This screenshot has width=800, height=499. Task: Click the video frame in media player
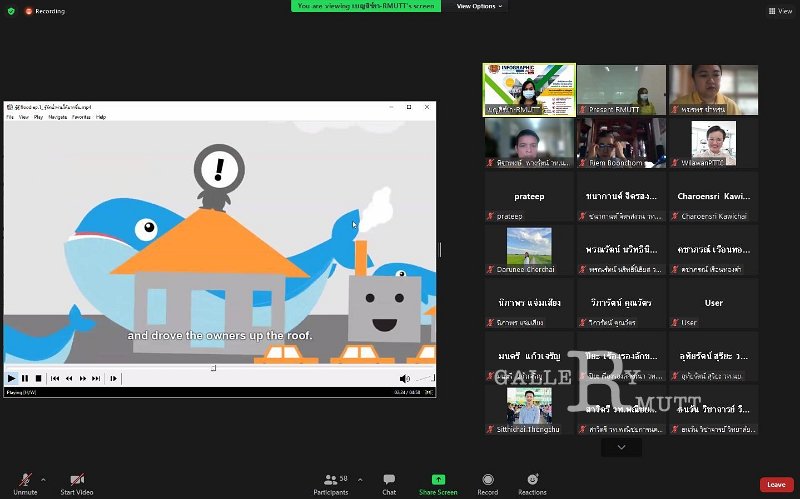pyautogui.click(x=219, y=242)
